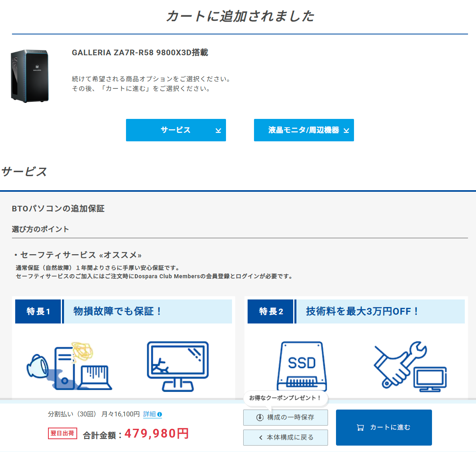Click the カートに追加されました page title
This screenshot has height=452, width=476.
[240, 16]
